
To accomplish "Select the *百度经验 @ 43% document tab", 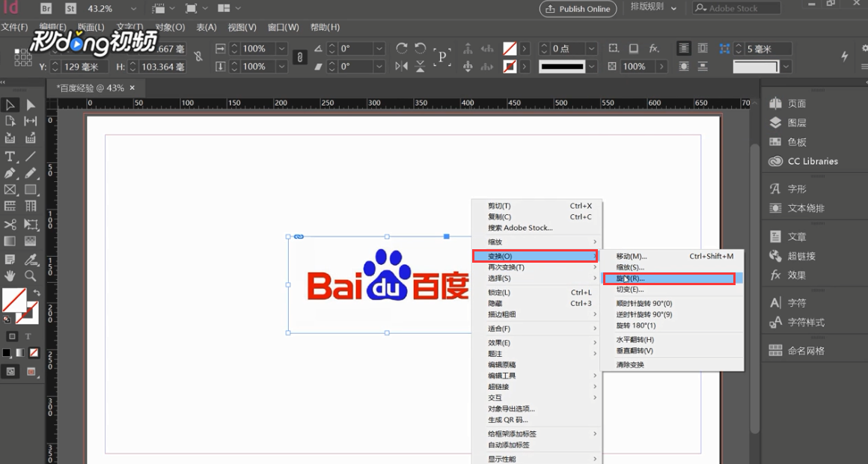I will 96,88.
